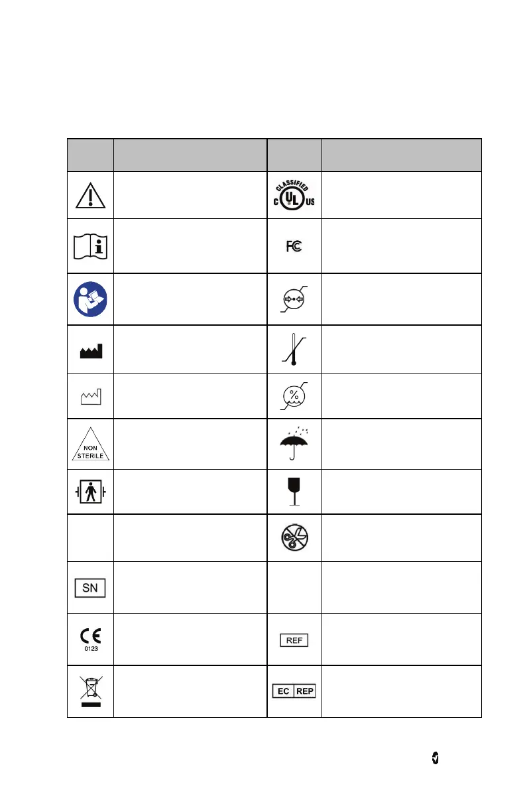Click the REF catalog number box
The image size is (525, 812).
pyautogui.click(x=294, y=640)
